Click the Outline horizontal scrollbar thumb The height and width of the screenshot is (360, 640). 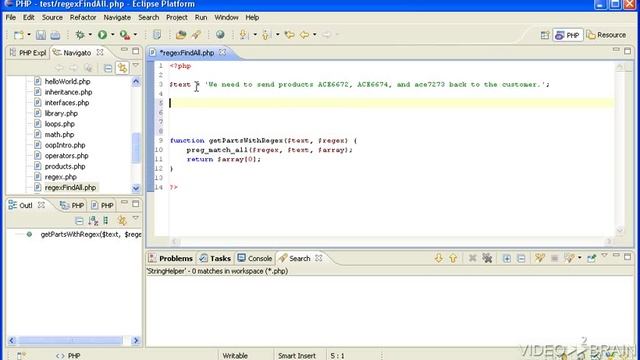click(71, 340)
